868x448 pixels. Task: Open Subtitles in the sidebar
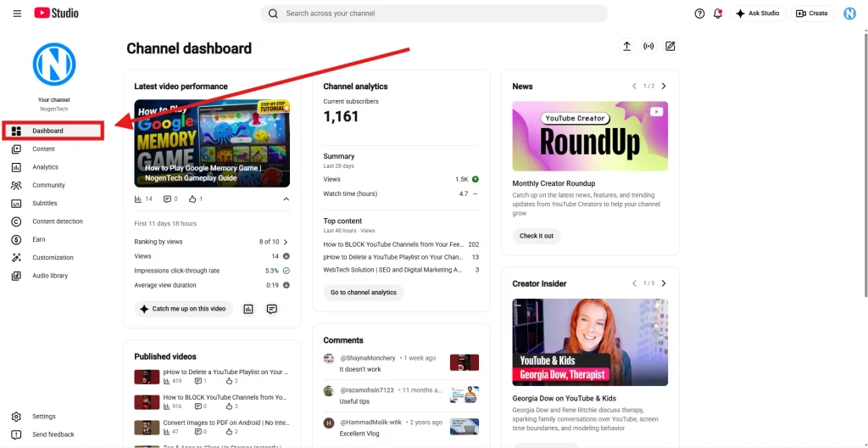(x=53, y=204)
